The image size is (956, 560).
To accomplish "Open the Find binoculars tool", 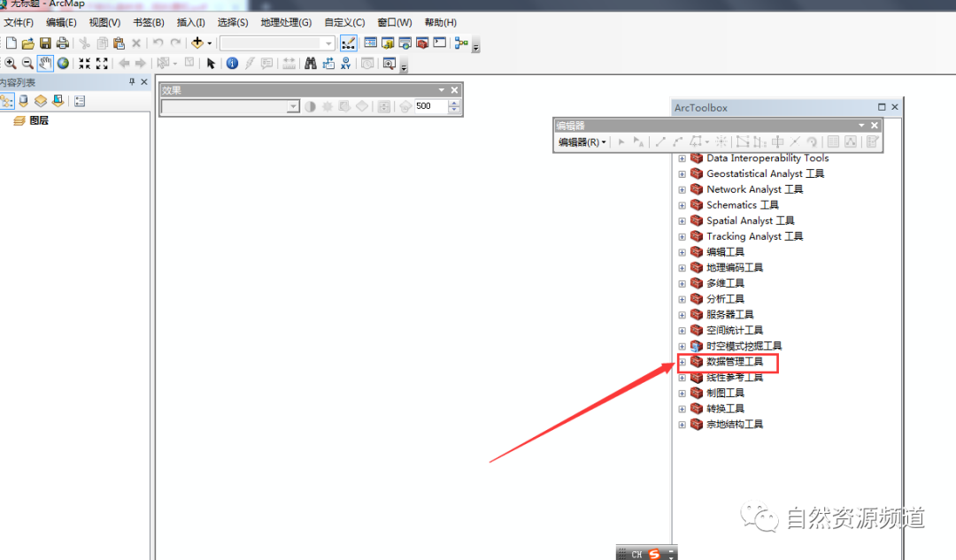I will coord(311,64).
